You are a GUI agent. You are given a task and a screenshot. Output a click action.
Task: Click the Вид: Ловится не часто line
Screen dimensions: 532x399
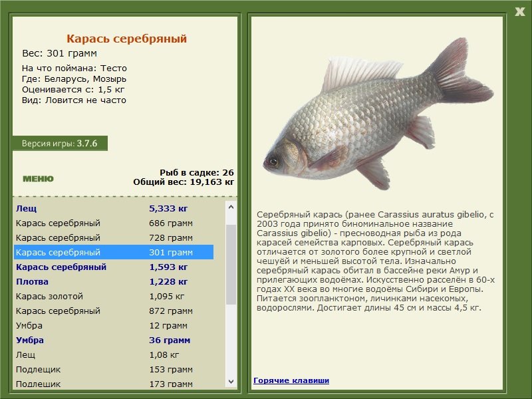point(74,100)
